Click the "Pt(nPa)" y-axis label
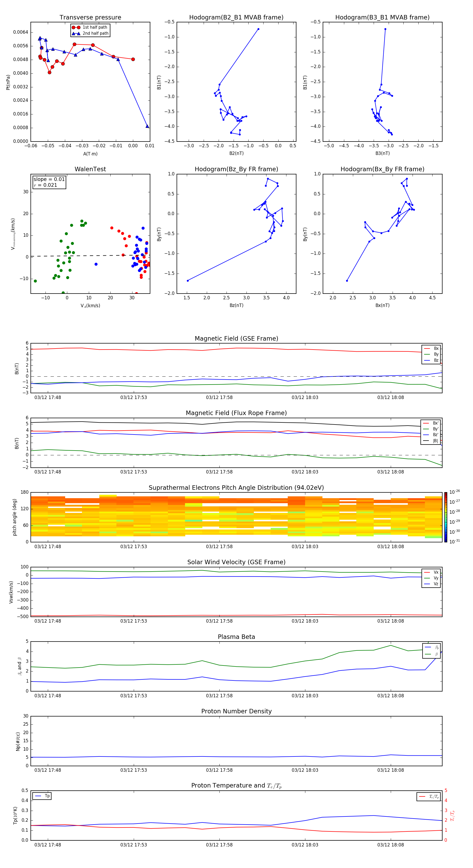Image resolution: width=473 pixels, height=868 pixels. (x=8, y=82)
